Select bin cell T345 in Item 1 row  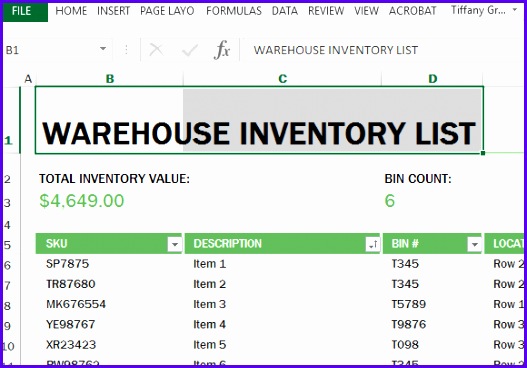coord(405,264)
